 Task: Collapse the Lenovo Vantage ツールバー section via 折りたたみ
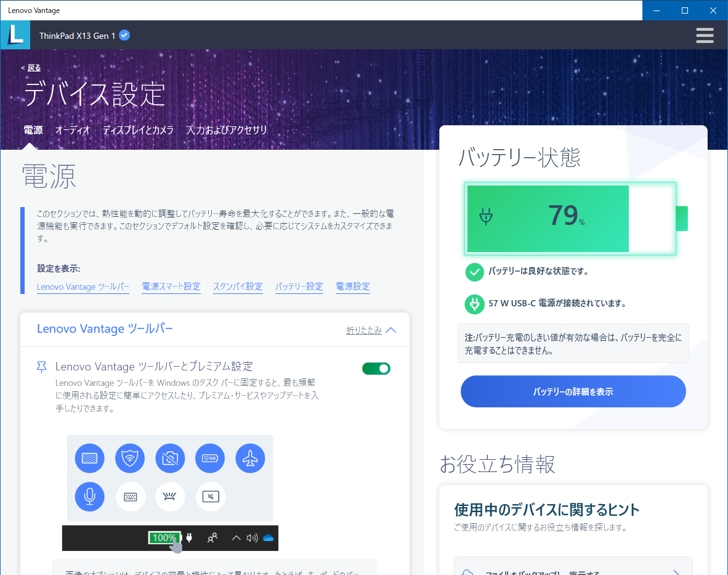[x=363, y=330]
